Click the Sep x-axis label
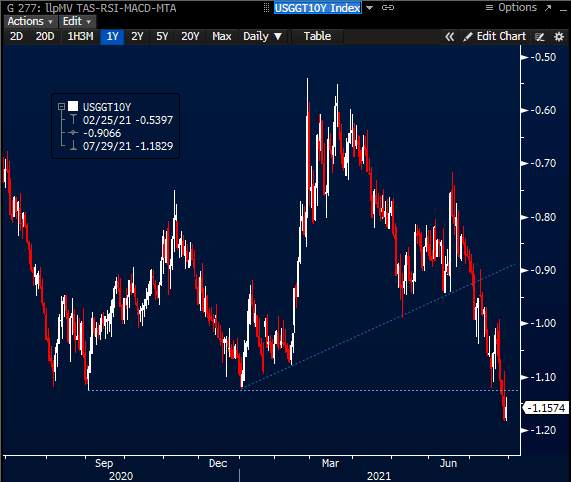571x482 pixels. click(104, 463)
